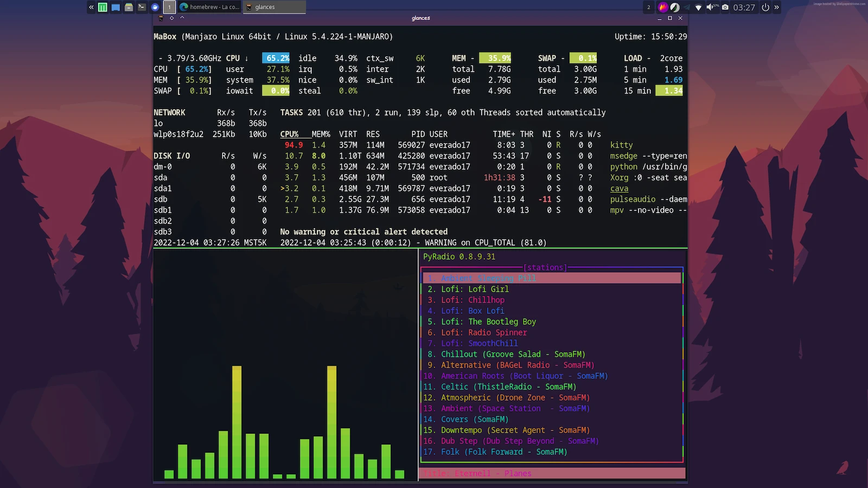Click the pulseaudio process command

coord(648,199)
